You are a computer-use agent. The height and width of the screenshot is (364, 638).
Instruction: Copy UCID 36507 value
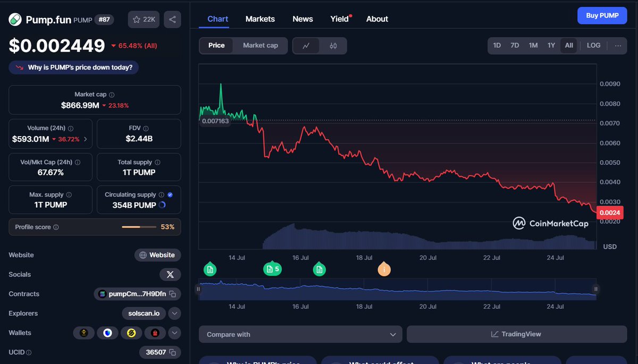point(171,352)
